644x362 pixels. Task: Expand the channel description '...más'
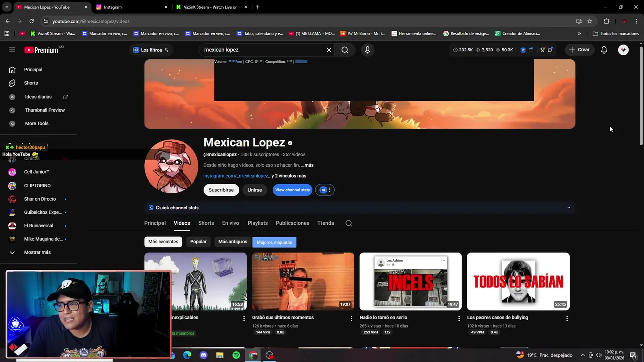point(307,165)
